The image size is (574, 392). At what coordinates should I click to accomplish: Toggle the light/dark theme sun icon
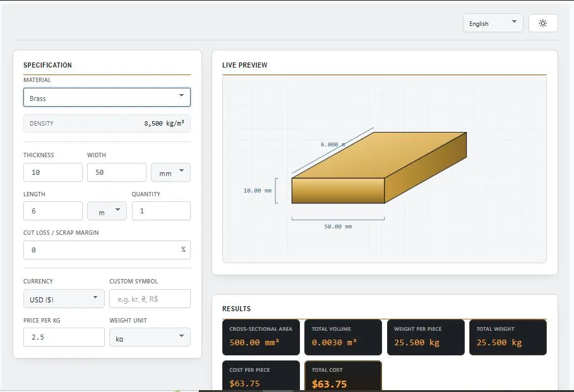pos(543,23)
